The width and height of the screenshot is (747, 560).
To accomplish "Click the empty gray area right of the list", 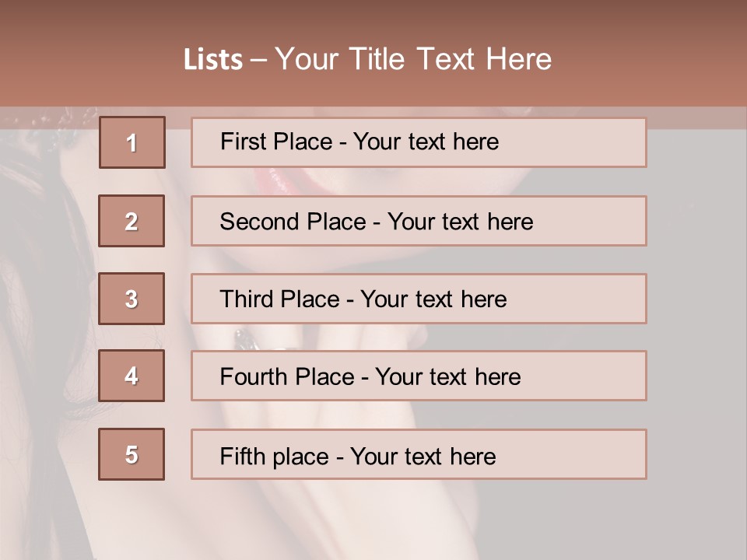I will click(696, 311).
